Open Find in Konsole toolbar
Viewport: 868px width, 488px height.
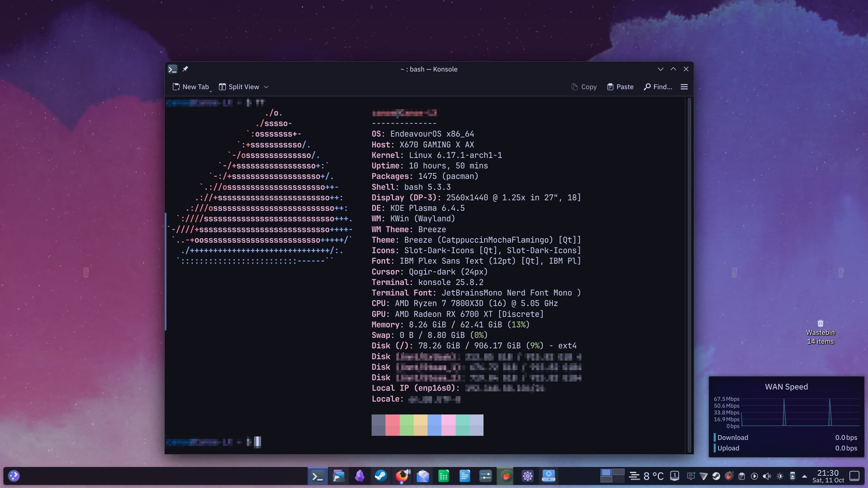[658, 87]
